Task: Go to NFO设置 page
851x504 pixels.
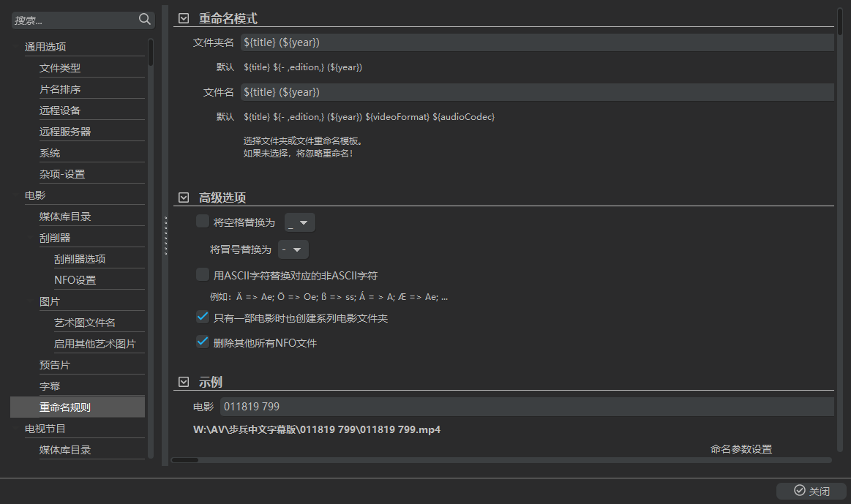Action: pyautogui.click(x=75, y=280)
